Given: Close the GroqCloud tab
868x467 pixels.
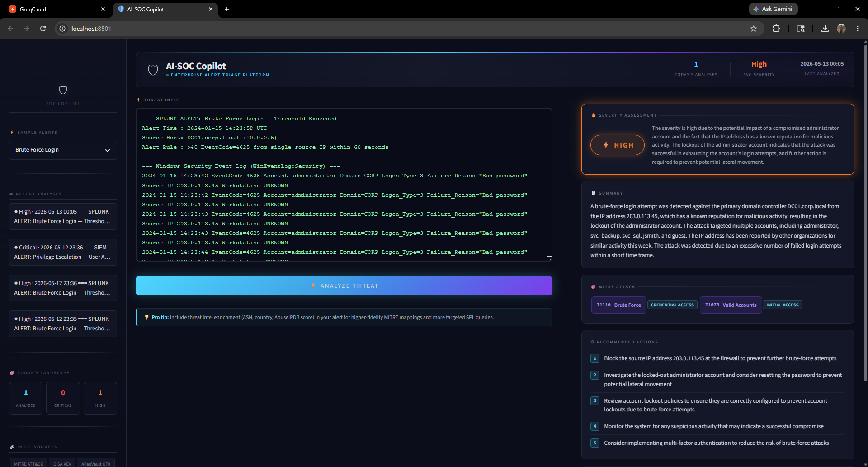Looking at the screenshot, I should tap(103, 9).
